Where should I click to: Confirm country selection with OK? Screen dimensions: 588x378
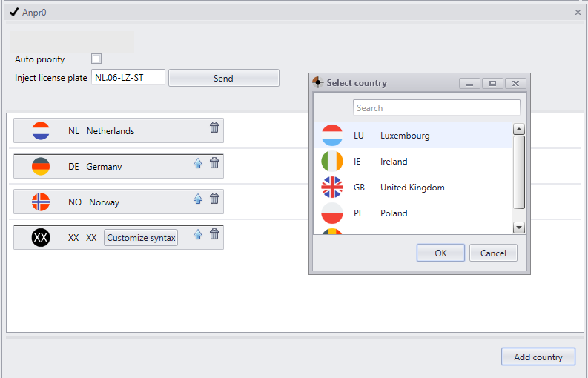[x=440, y=253]
